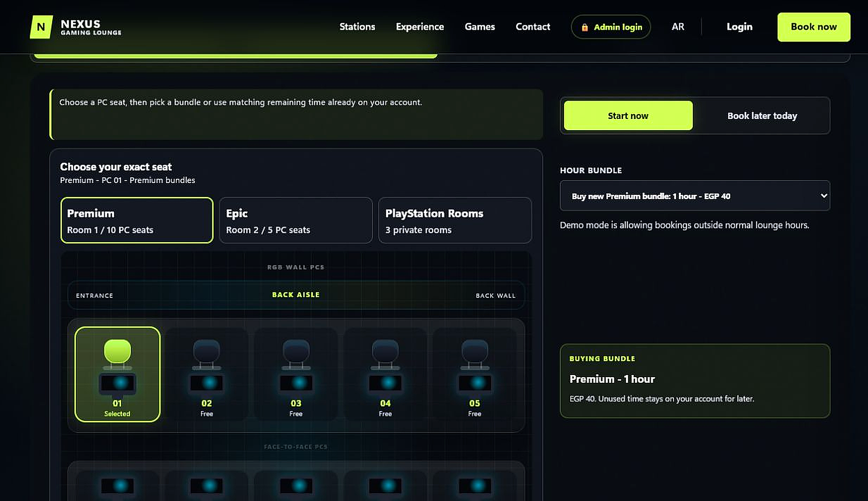
Task: Click the RGB WALL PCS heading
Action: 296,267
